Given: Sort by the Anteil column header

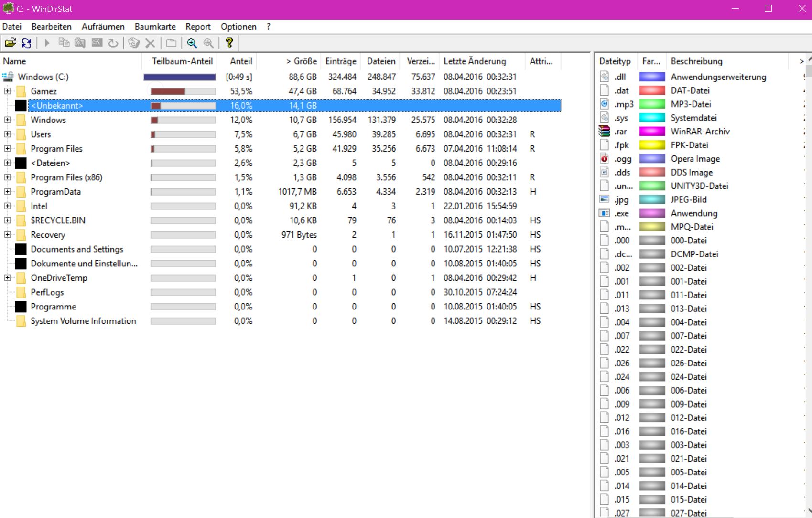Looking at the screenshot, I should pyautogui.click(x=237, y=61).
